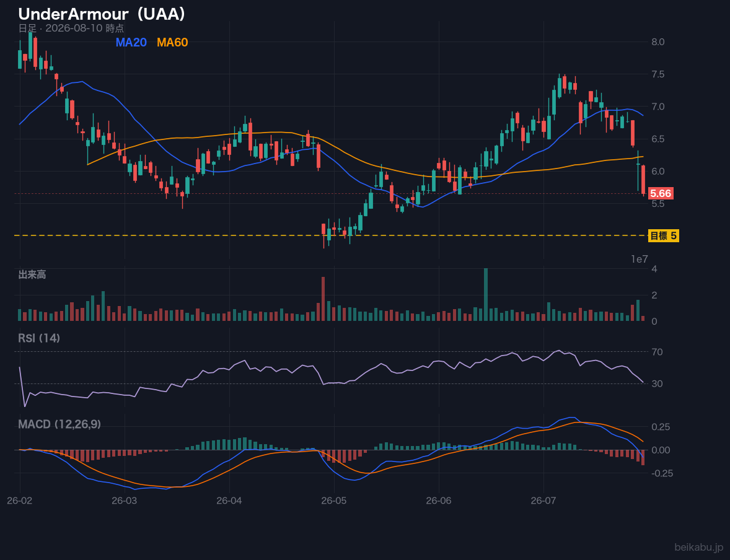The height and width of the screenshot is (560, 730).
Task: Click the MACD 0.00 axis label
Action: pos(660,450)
